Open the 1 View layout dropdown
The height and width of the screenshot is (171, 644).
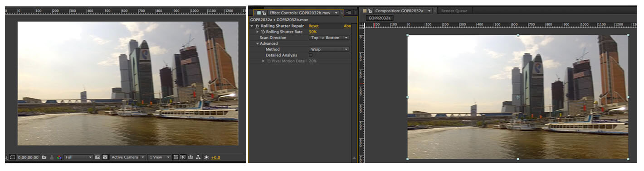tap(159, 157)
